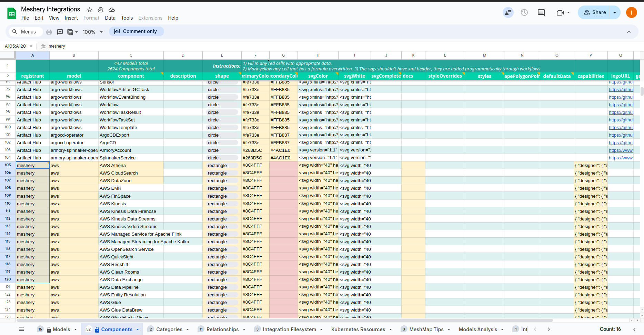Screen dimensions: 644x335
Task: Select the registrant header cell
Action: (x=32, y=76)
